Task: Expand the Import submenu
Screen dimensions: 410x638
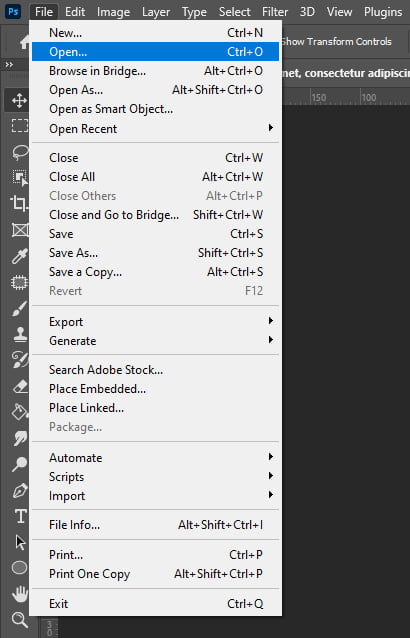Action: pos(155,496)
